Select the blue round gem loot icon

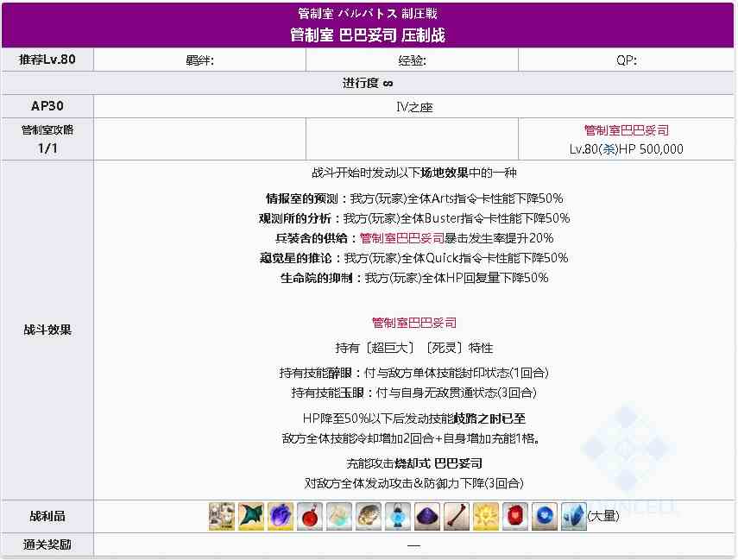545,516
